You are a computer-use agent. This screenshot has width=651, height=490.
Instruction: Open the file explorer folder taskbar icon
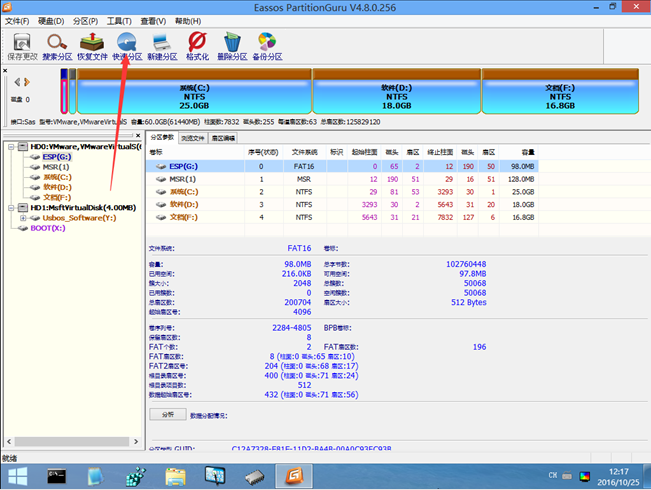[x=176, y=476]
